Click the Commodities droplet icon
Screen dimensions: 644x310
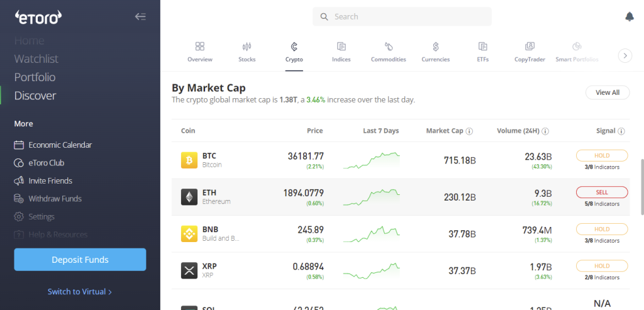[389, 46]
